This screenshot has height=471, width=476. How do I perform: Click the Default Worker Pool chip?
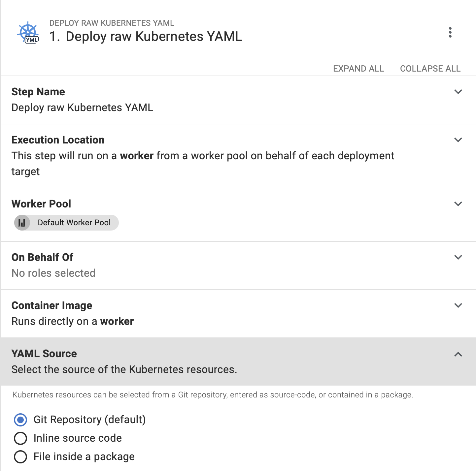coord(74,223)
